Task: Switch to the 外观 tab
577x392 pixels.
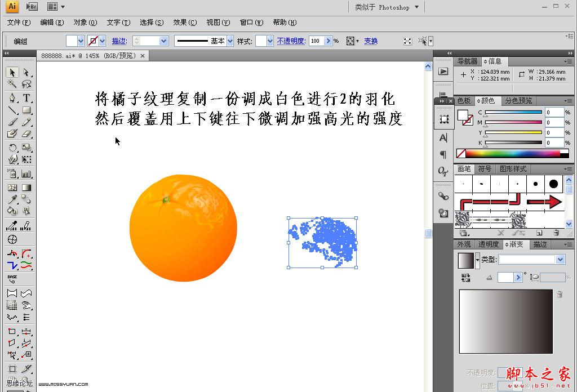Action: 464,244
